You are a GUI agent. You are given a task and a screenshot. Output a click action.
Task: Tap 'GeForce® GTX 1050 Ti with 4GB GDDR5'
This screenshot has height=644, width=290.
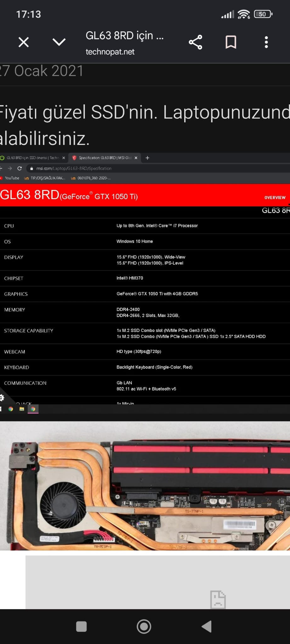point(157,294)
